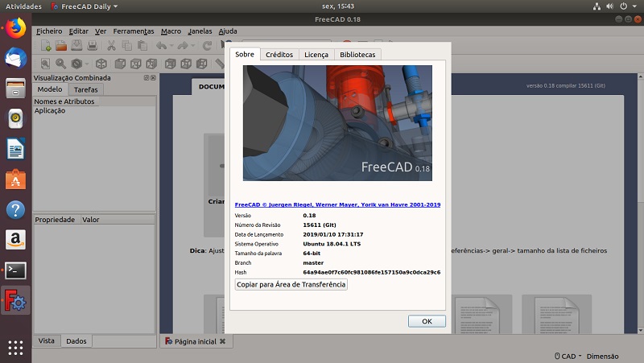Select Aplicação in the model tree
This screenshot has width=644, height=363.
pos(50,110)
